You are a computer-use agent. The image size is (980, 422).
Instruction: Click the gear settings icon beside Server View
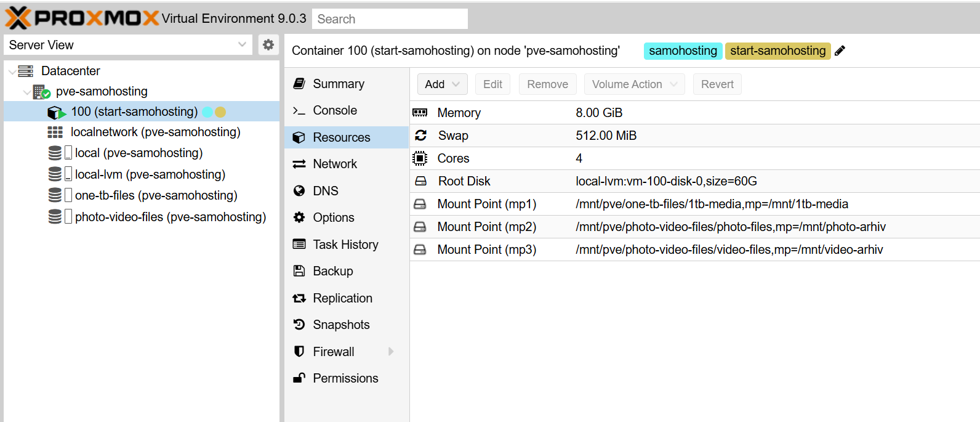[x=268, y=45]
